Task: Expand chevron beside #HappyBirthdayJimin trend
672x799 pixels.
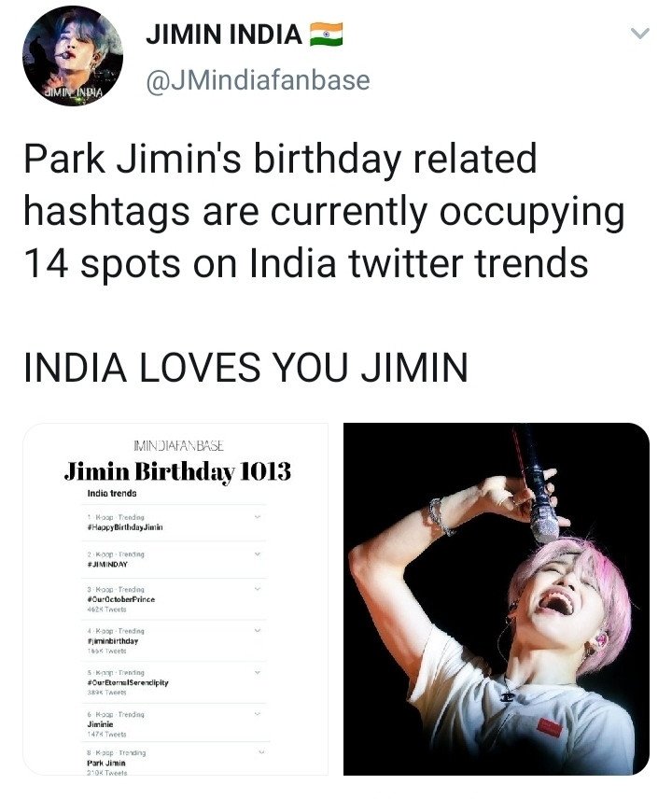Action: (x=258, y=517)
